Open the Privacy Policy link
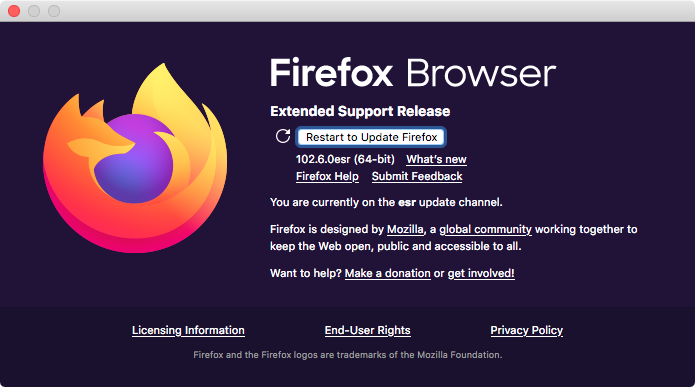The height and width of the screenshot is (387, 695). pos(527,330)
